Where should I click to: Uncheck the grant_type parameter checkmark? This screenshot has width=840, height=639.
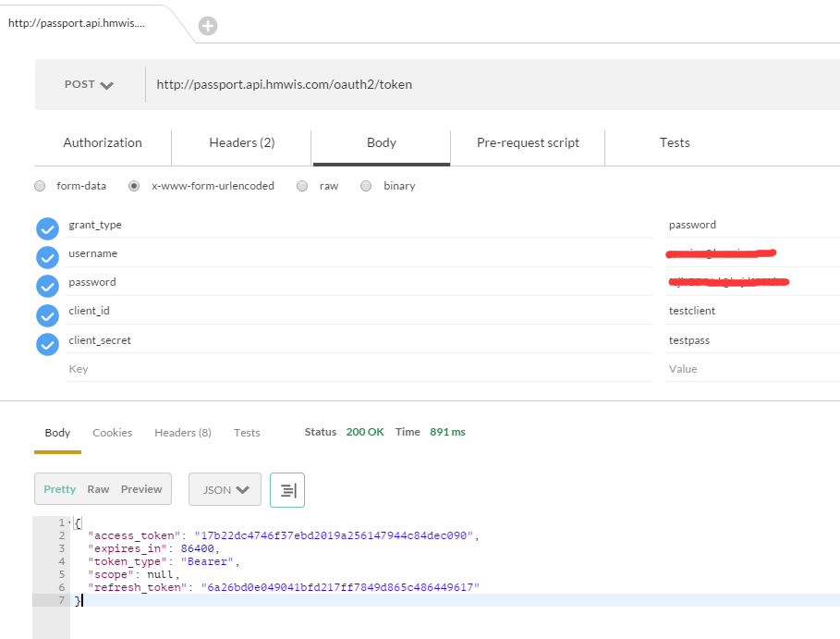tap(47, 228)
